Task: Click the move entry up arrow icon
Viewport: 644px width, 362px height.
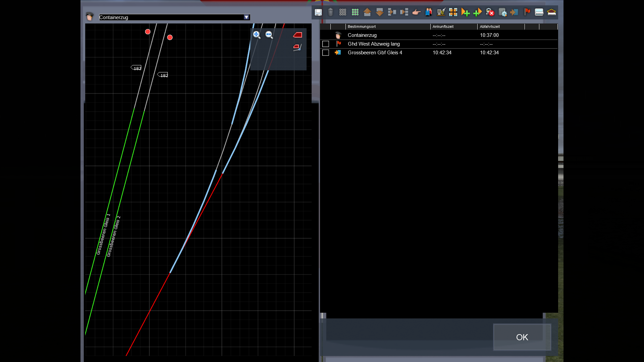Action: (367, 12)
